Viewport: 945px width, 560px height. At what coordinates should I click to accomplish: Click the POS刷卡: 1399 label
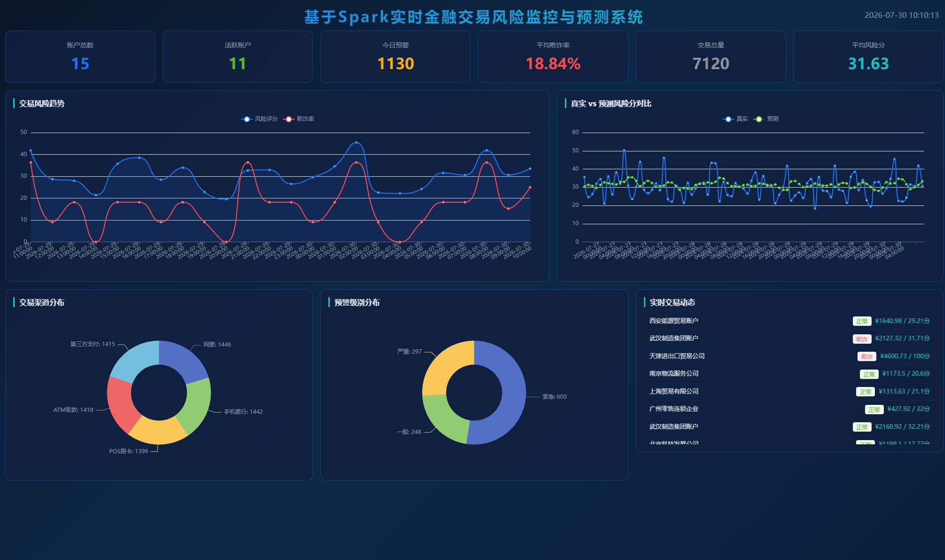[x=128, y=451]
